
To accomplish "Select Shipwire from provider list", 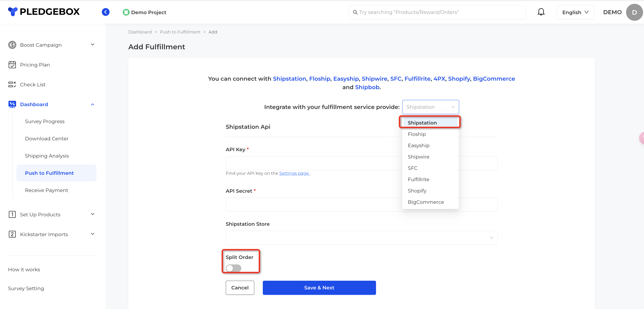I will coord(430,156).
